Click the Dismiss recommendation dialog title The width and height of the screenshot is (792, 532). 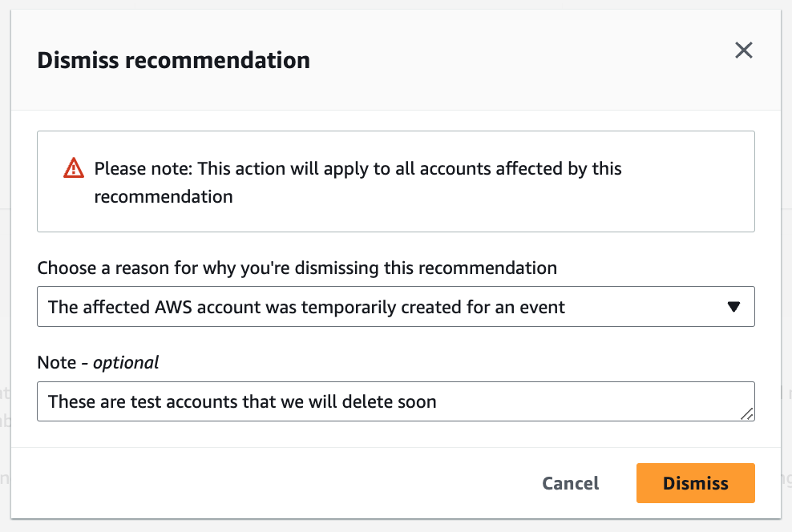[173, 59]
